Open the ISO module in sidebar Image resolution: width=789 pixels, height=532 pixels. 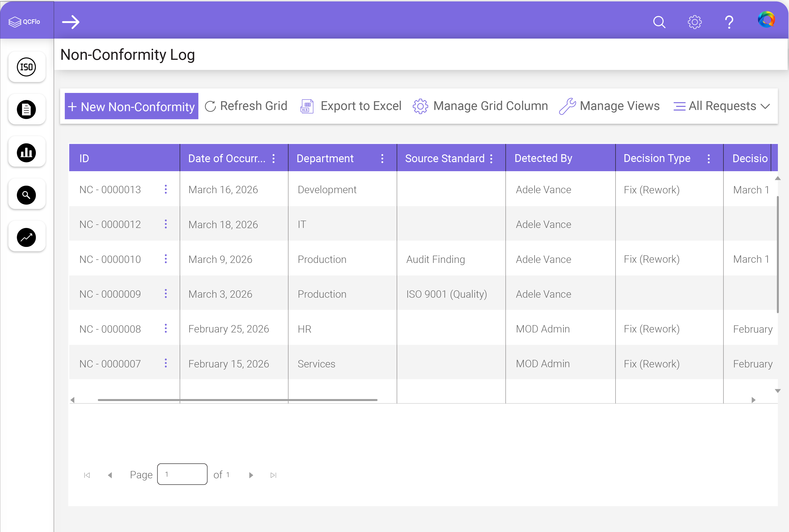[x=27, y=67]
